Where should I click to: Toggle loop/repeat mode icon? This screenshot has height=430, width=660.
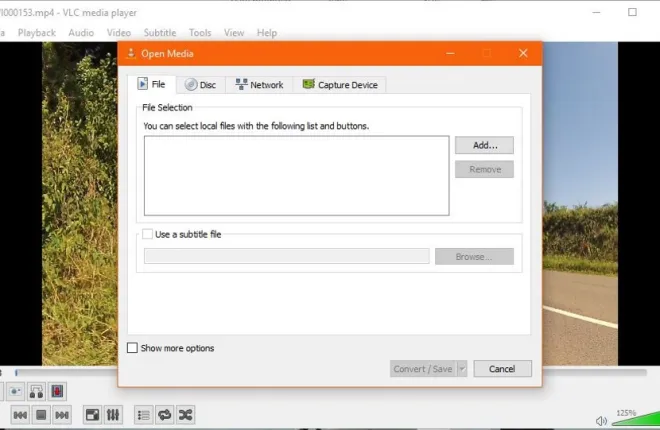click(165, 415)
